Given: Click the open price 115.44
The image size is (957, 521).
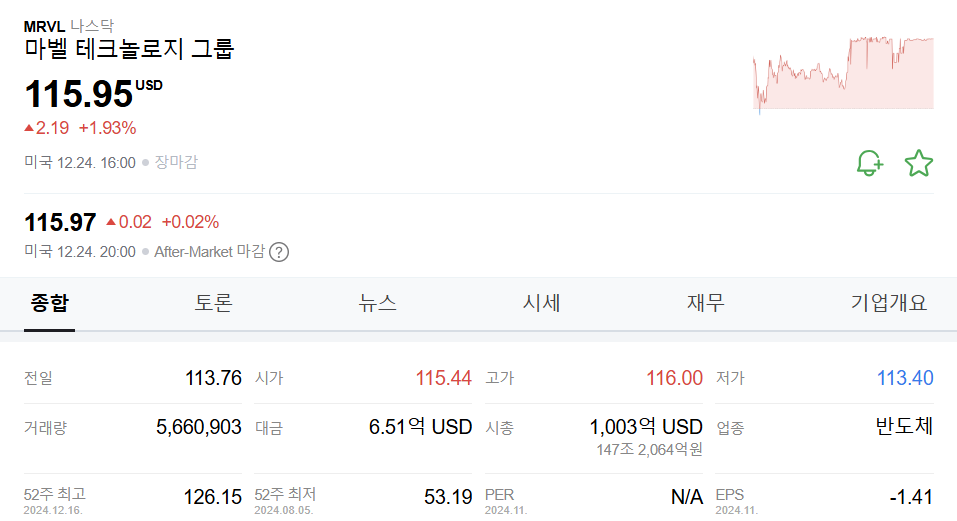Looking at the screenshot, I should [444, 378].
